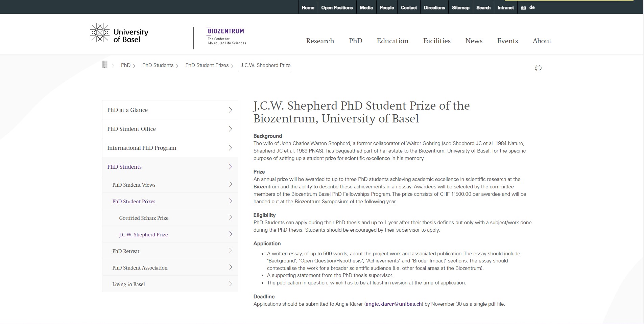Click the Biozentrum logo
The width and height of the screenshot is (644, 324).
tap(226, 36)
